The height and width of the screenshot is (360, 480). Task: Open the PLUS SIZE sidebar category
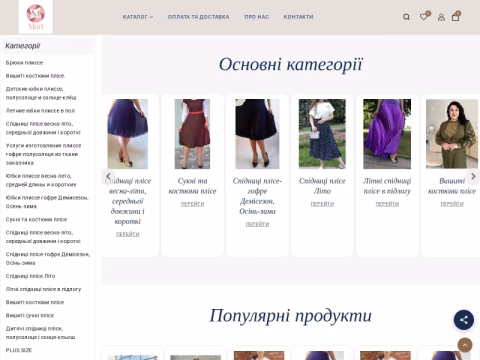pos(19,350)
